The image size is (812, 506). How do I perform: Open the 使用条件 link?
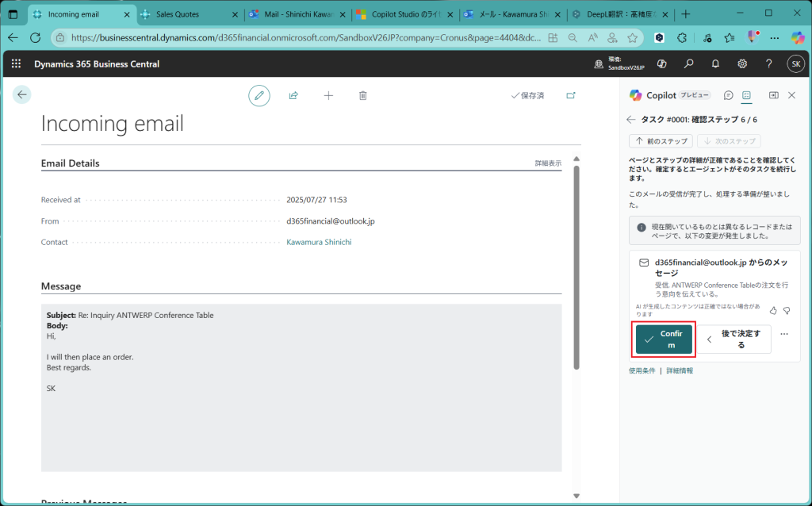point(642,371)
